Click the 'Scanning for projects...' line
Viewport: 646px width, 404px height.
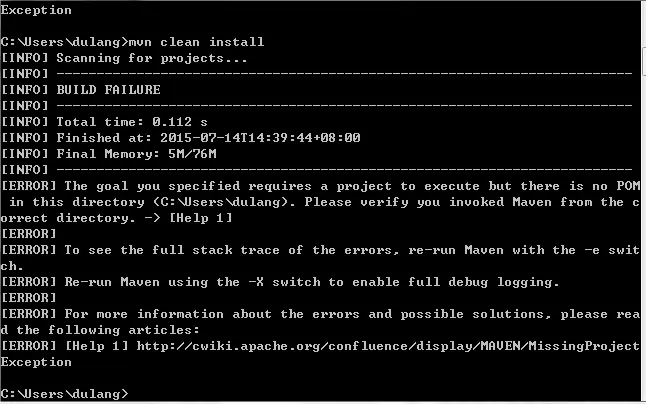coord(152,58)
